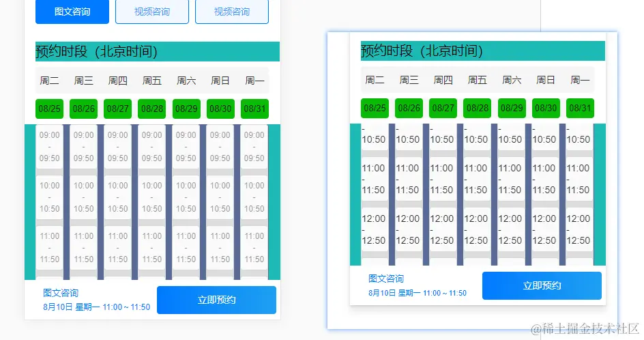This screenshot has height=340, width=644.
Task: Click 图文咨询 text beside left 立即预约 button
Action: point(61,293)
